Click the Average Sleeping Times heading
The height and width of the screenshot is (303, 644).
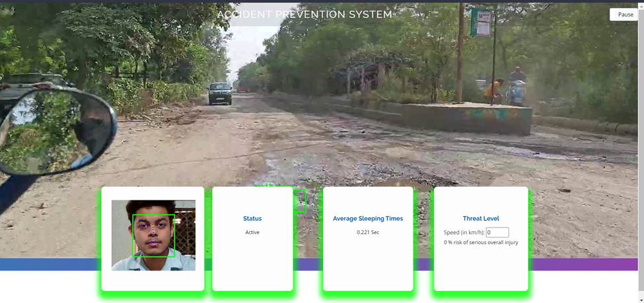368,219
